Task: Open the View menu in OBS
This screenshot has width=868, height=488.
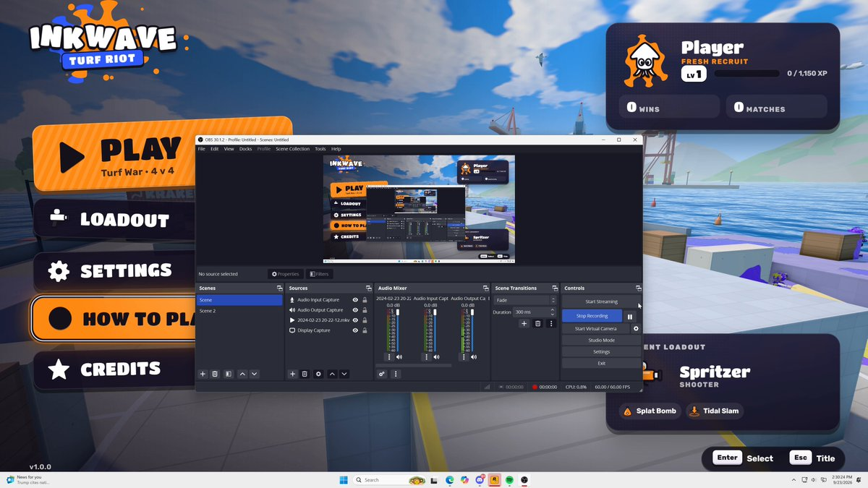Action: point(229,149)
